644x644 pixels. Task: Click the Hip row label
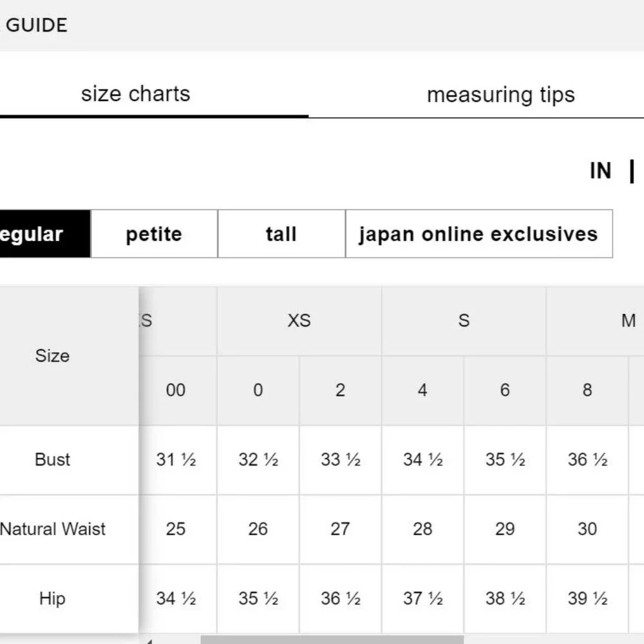53,598
